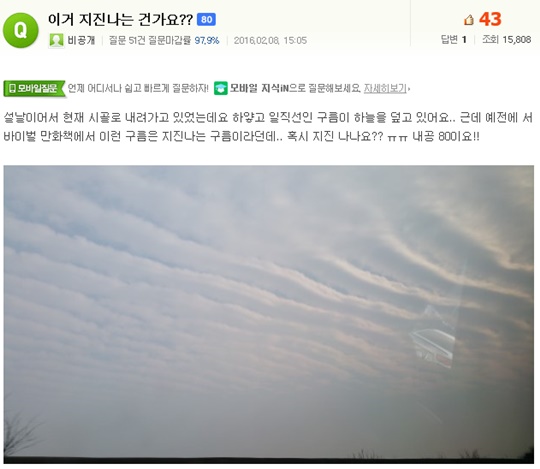Click the green Q question icon

(x=21, y=30)
